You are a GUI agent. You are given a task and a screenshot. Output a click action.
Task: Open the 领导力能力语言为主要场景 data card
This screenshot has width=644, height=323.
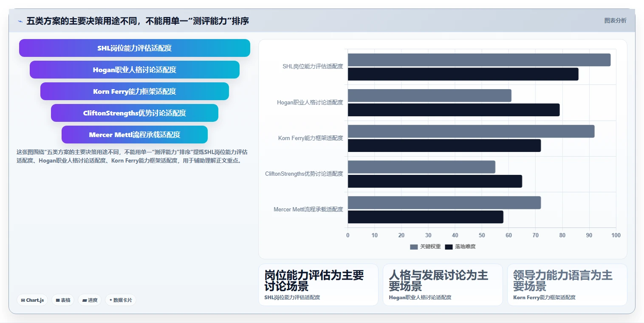coord(567,285)
